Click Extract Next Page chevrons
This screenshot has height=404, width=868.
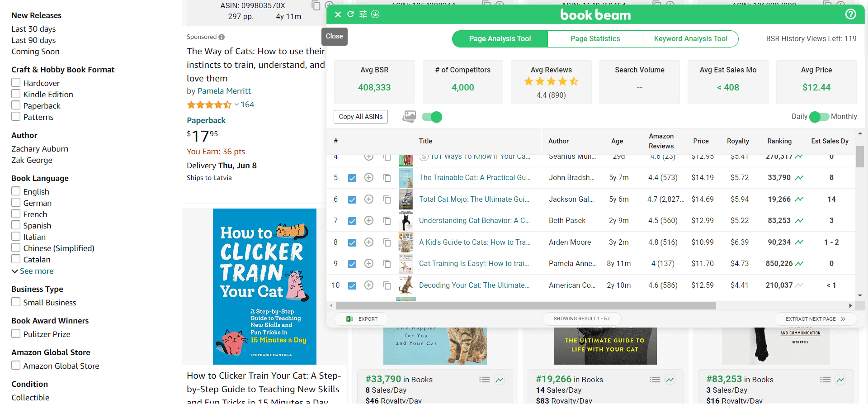843,319
